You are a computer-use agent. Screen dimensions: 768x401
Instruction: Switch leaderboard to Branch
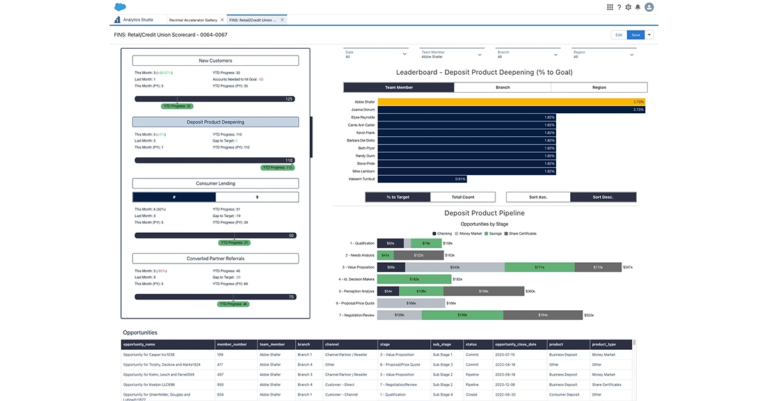point(503,88)
